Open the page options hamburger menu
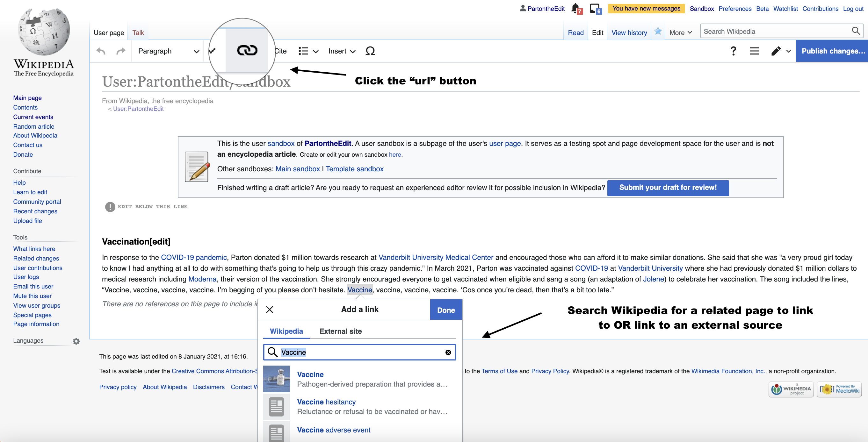Viewport: 868px width, 442px height. click(x=754, y=51)
